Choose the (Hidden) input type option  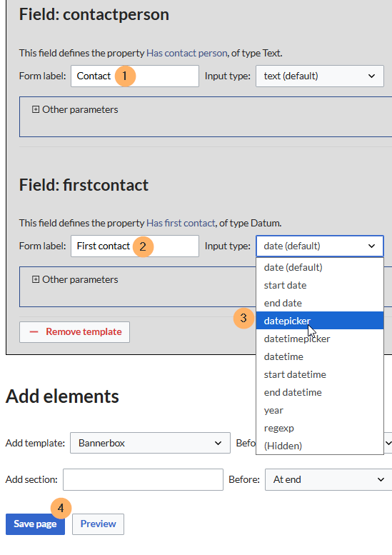pyautogui.click(x=319, y=446)
